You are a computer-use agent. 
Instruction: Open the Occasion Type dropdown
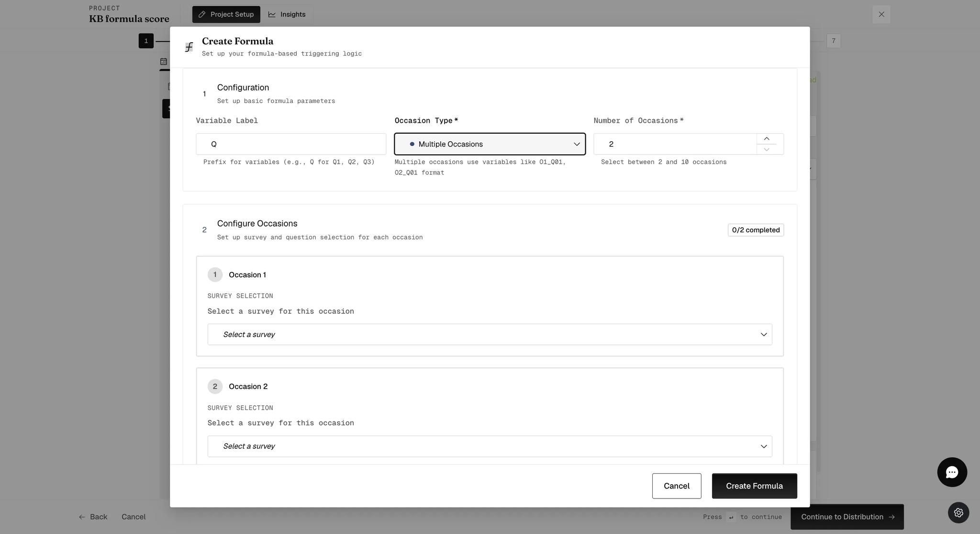(490, 144)
